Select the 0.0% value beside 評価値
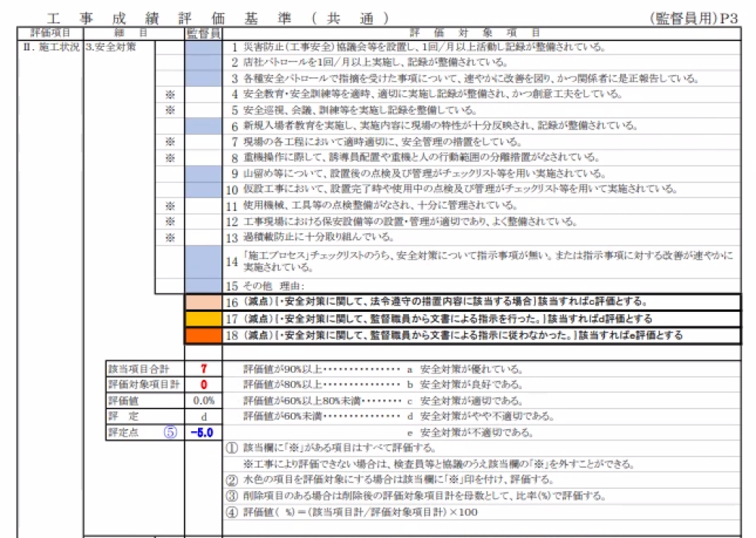This screenshot has width=756, height=538. tap(203, 400)
